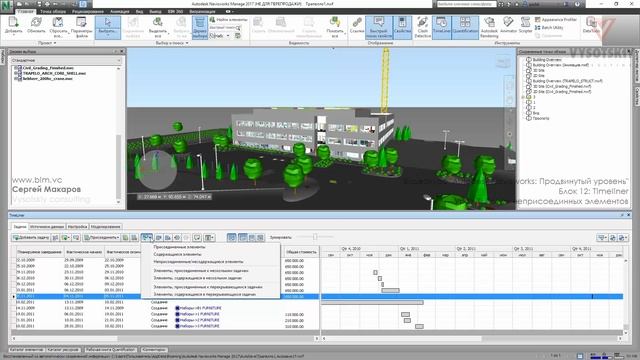Click the TimeLiner export dropdown at far right
Image resolution: width=640 pixels, height=360 pixels.
622,238
